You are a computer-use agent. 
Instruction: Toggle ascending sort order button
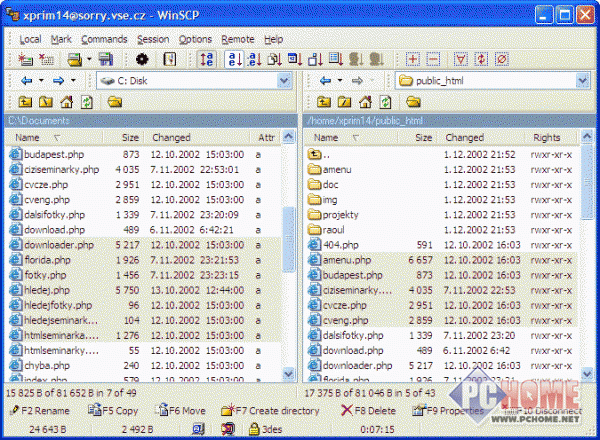[x=207, y=59]
